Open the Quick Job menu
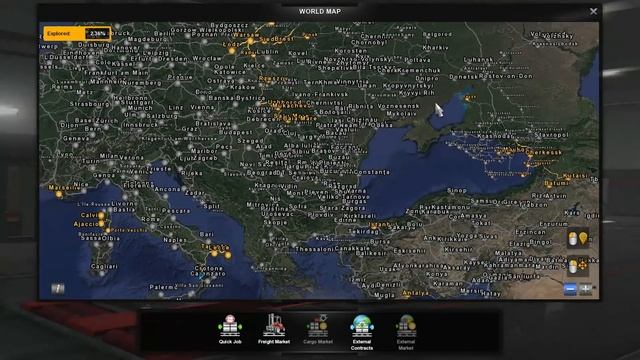The height and width of the screenshot is (360, 640). pos(230,329)
